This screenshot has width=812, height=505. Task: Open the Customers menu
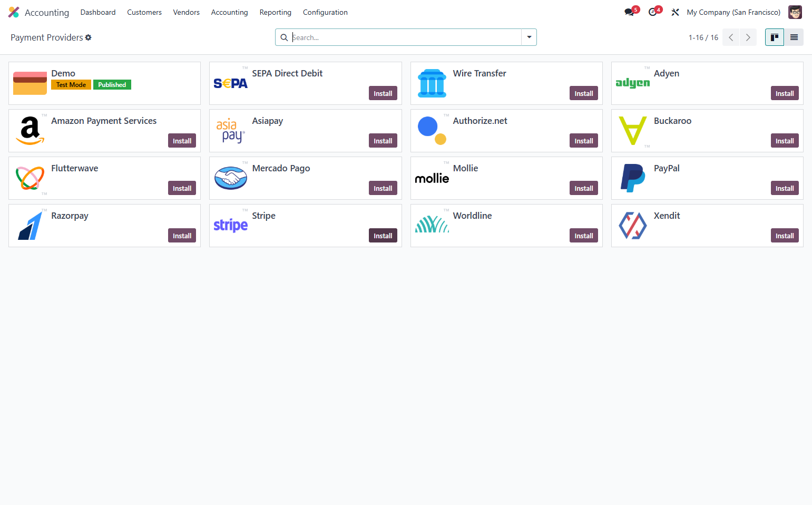pyautogui.click(x=144, y=12)
